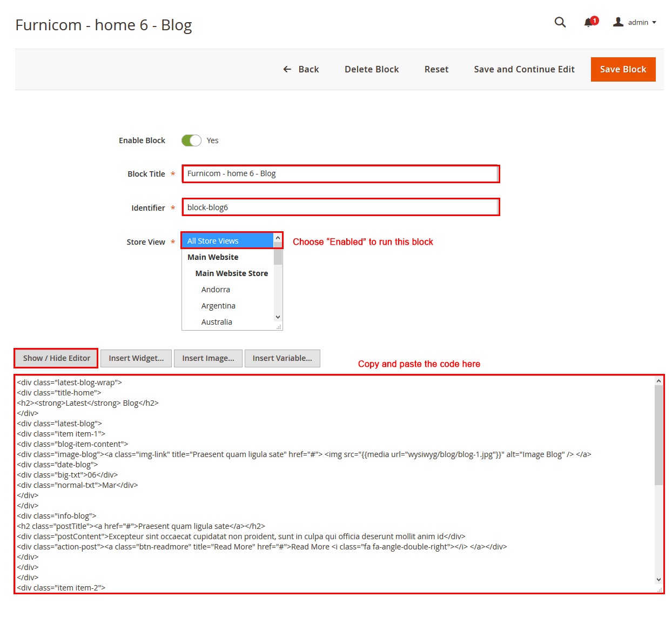This screenshot has width=672, height=624.
Task: Click the code editor vertical scrollbar thumb
Action: 658,435
